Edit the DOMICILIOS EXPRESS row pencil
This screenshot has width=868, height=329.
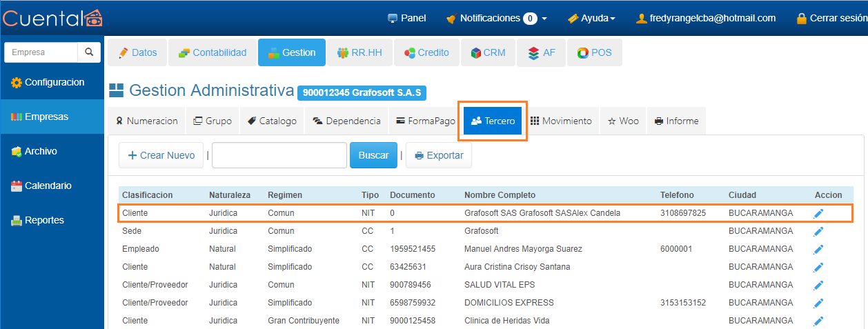click(818, 303)
